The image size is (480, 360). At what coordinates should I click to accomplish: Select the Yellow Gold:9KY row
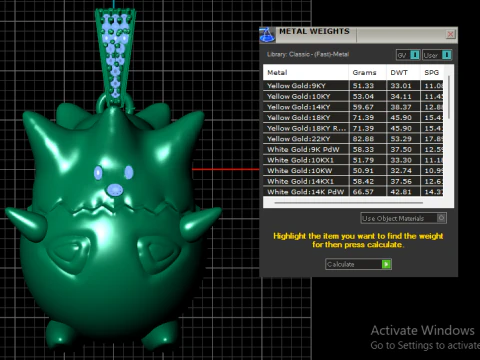point(353,86)
